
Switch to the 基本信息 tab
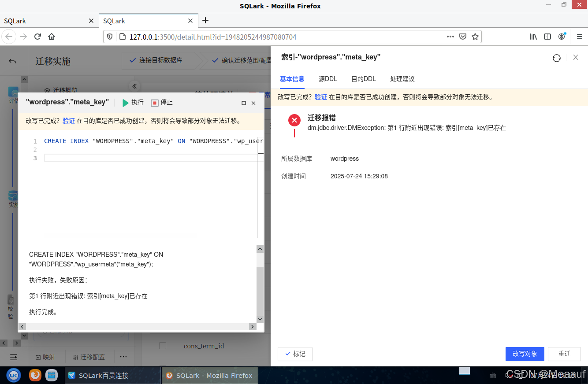292,79
